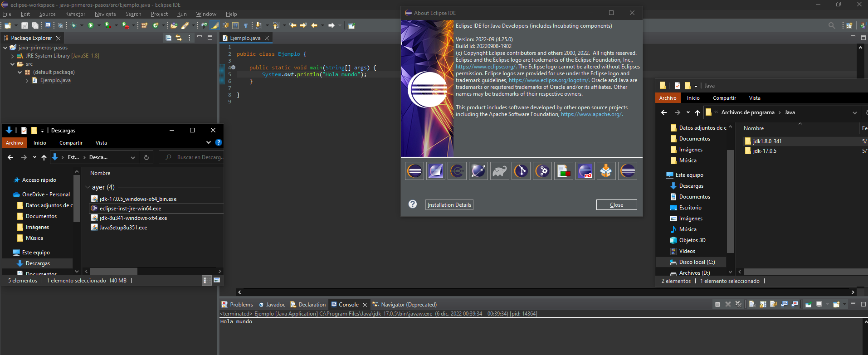Click the orange Marketplace box icon in About dialog
The image size is (868, 355).
(x=606, y=171)
